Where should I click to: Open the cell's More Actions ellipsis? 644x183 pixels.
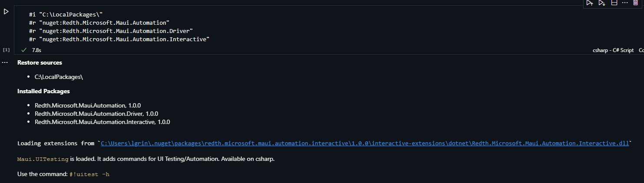tap(625, 3)
